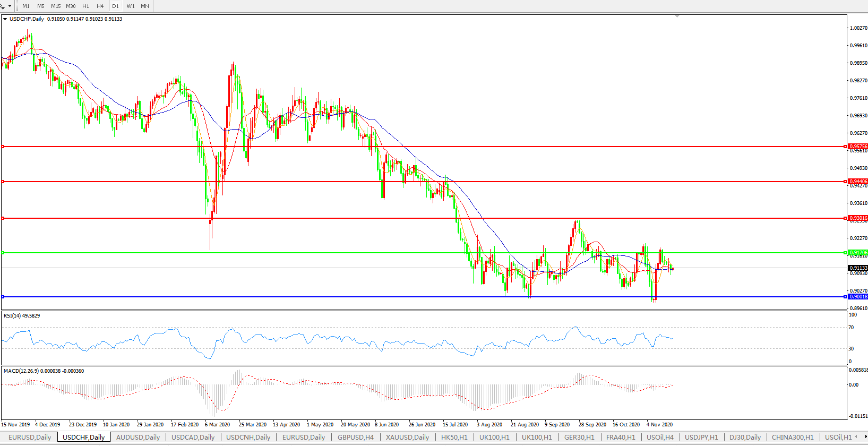The height and width of the screenshot is (446, 868).
Task: Toggle the H4 timeframe button
Action: coord(100,6)
